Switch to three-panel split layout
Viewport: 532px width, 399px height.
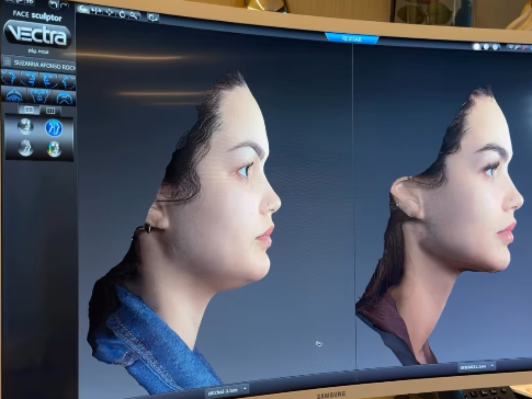click(x=51, y=110)
